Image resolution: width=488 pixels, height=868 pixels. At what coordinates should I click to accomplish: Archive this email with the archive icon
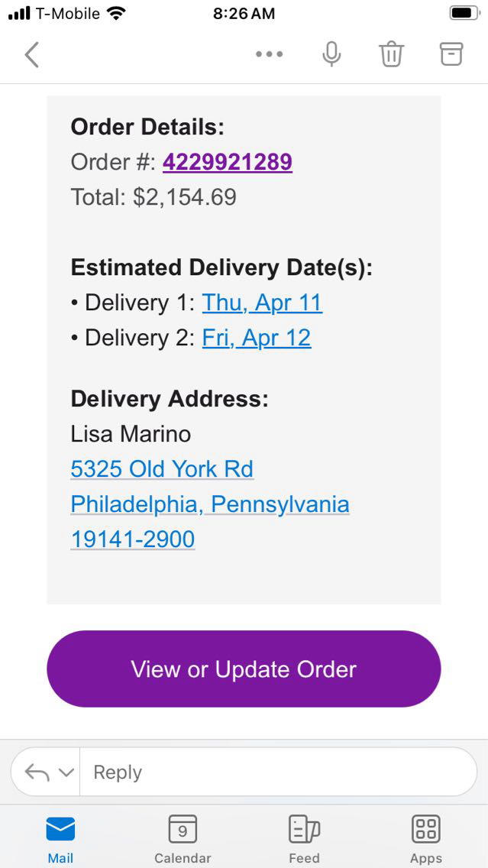click(x=451, y=53)
